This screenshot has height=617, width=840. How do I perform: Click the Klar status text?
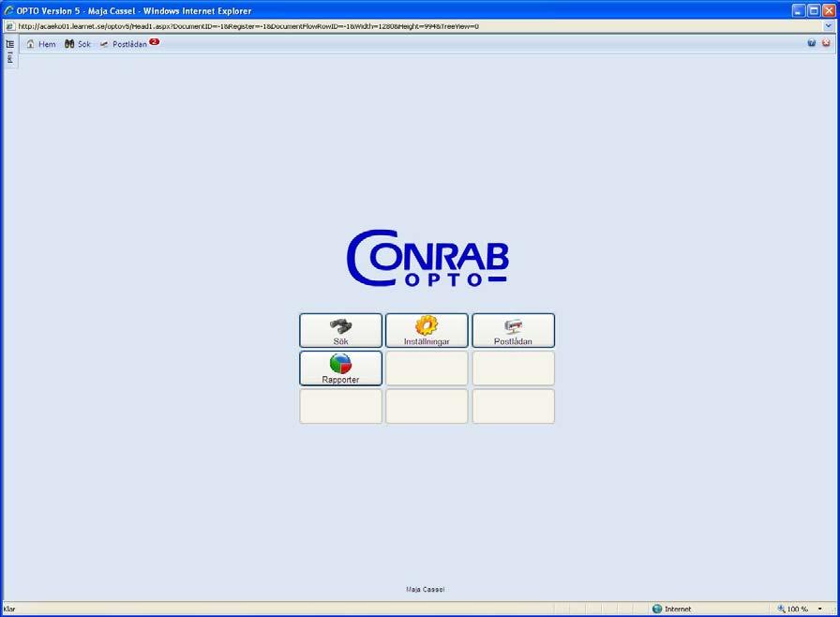9,609
